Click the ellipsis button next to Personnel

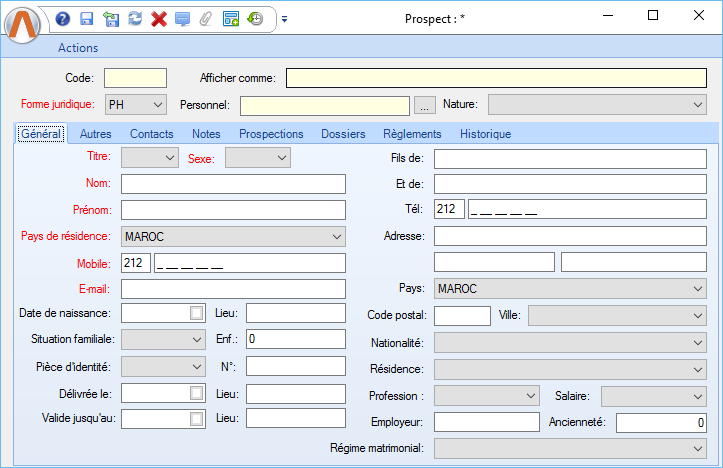click(425, 105)
